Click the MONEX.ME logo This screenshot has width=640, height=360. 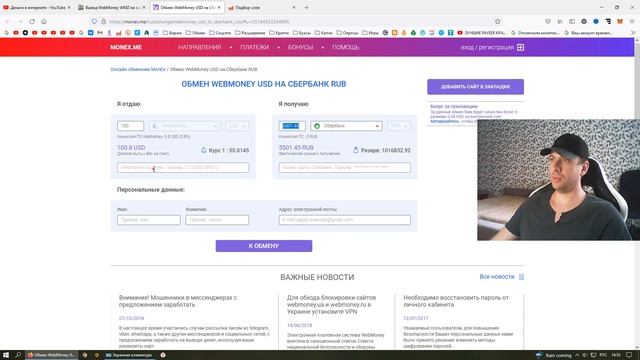coord(126,47)
